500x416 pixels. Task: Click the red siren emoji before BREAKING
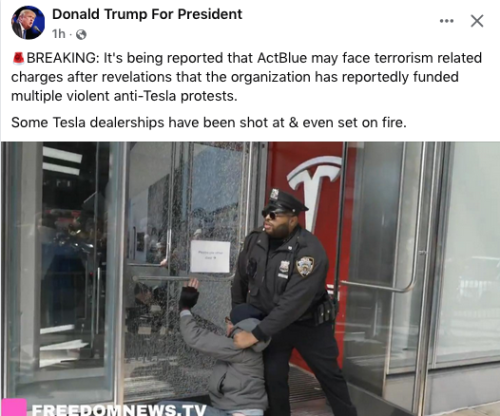click(x=18, y=58)
